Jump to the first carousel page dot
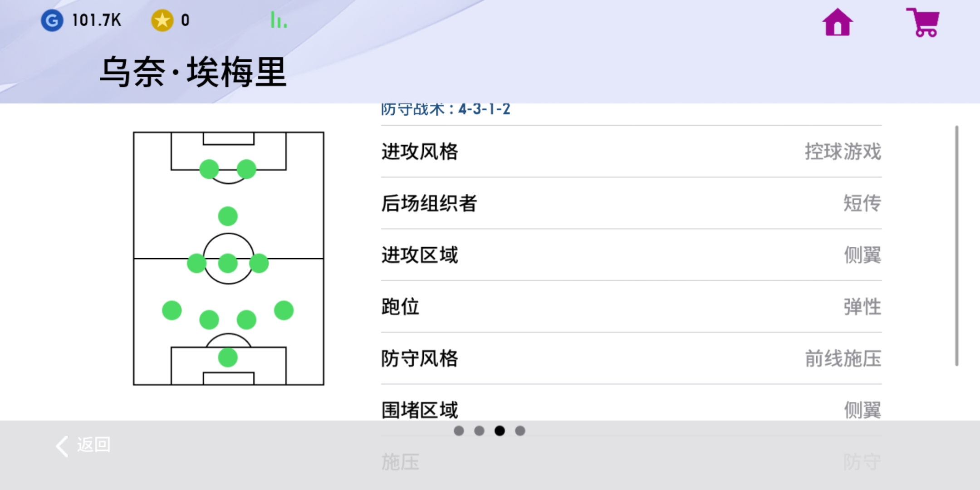 pos(459,430)
